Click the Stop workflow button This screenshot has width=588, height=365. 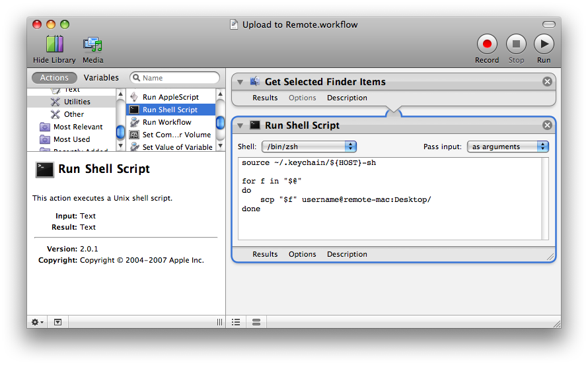click(516, 44)
